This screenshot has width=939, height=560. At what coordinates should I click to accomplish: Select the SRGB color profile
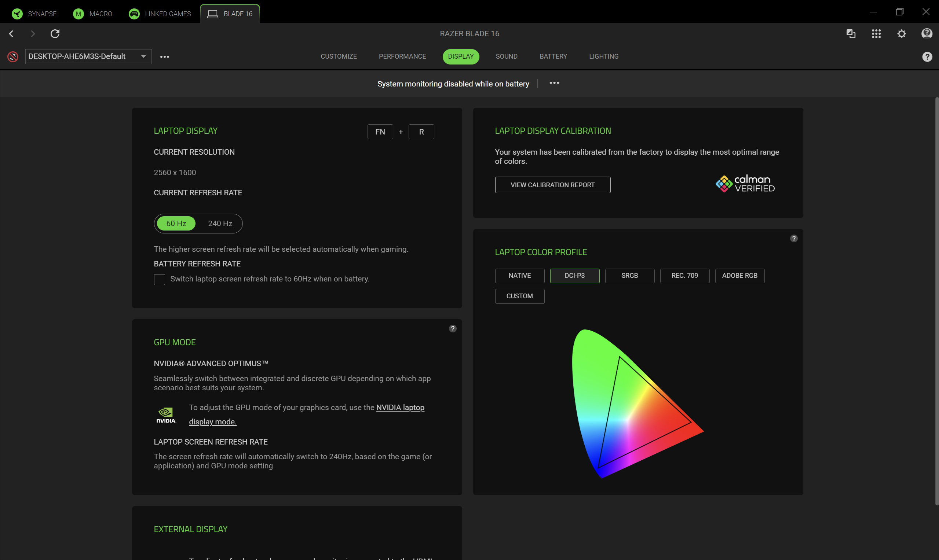click(629, 276)
